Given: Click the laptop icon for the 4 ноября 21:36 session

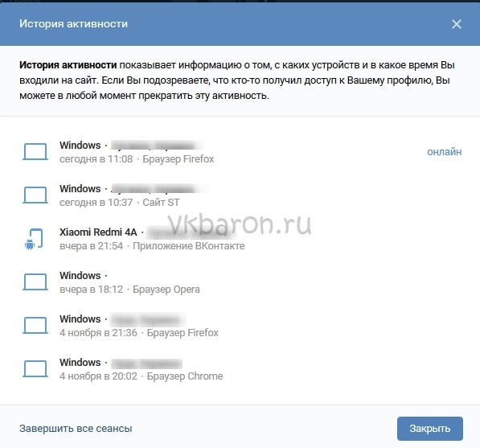Looking at the screenshot, I should (x=35, y=325).
